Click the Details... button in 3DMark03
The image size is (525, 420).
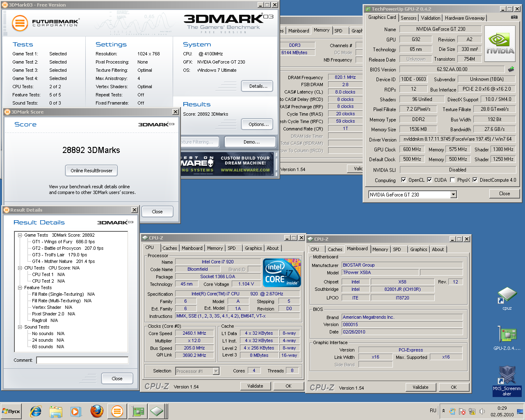tap(258, 86)
